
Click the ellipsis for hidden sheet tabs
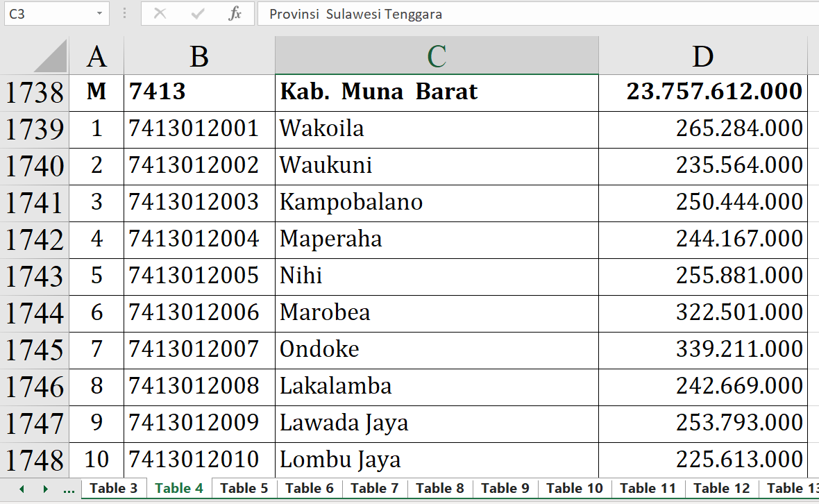click(x=69, y=489)
